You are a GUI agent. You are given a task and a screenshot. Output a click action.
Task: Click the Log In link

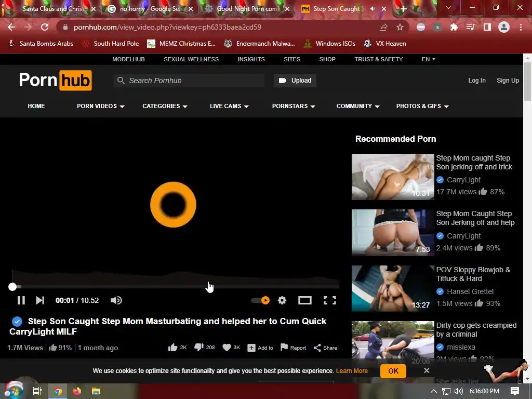(477, 81)
